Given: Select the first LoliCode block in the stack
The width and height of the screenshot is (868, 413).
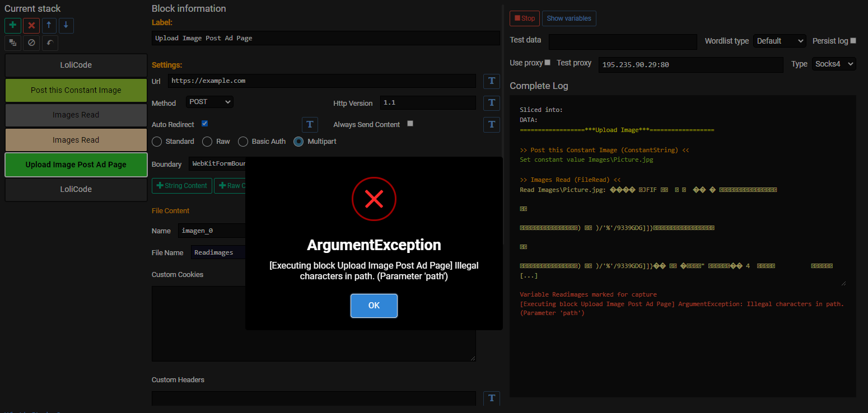Looking at the screenshot, I should tap(76, 65).
